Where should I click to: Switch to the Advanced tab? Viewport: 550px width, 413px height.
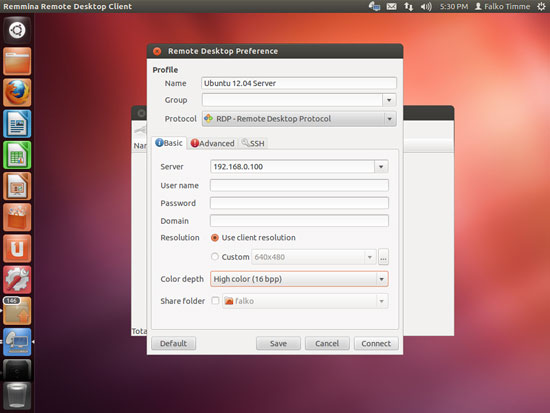(213, 143)
